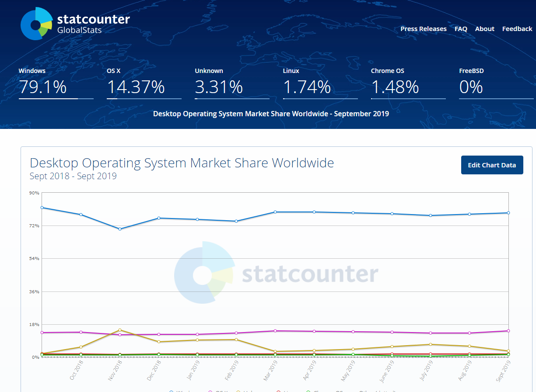
Task: Click the Edit Chart Data button
Action: point(492,165)
